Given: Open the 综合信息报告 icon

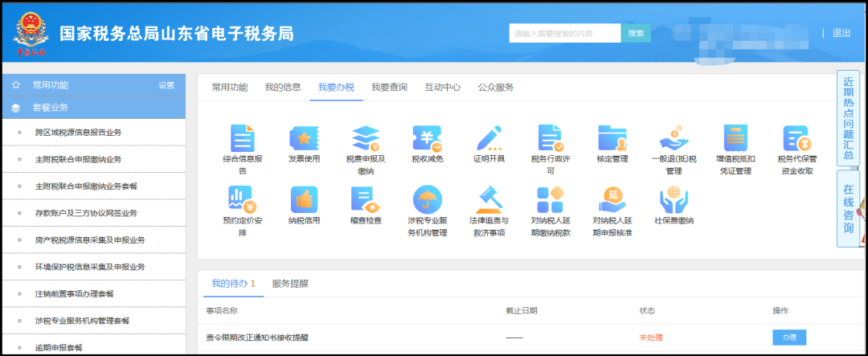Looking at the screenshot, I should pos(243,138).
